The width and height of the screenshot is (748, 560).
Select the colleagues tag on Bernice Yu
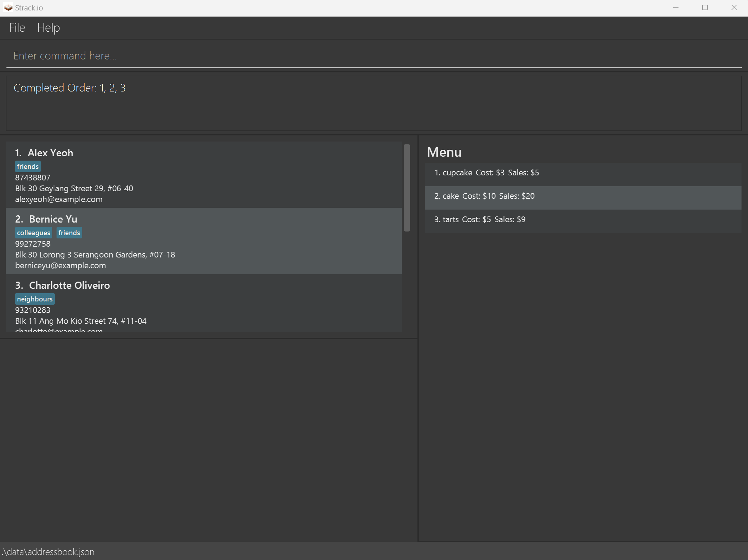click(x=33, y=232)
